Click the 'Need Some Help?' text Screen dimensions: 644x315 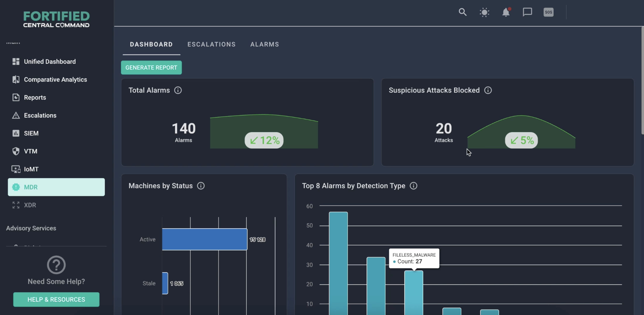click(56, 281)
